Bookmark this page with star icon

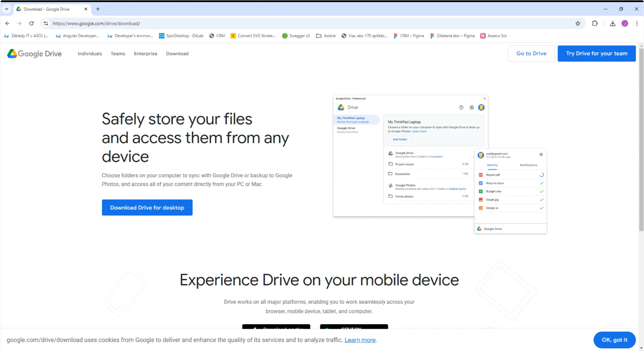(578, 23)
